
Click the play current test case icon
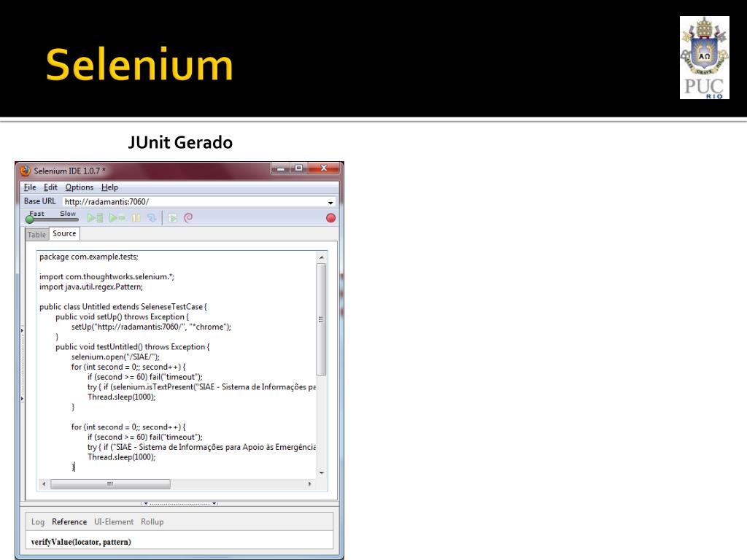pyautogui.click(x=117, y=218)
